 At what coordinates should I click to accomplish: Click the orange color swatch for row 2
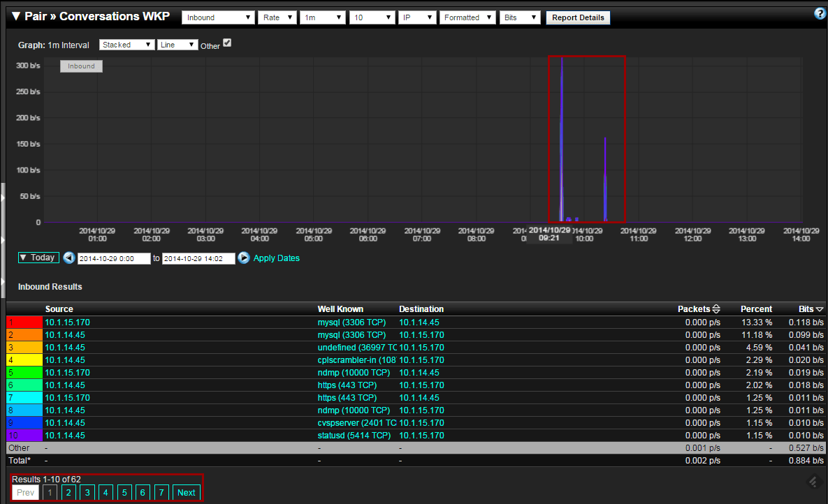[x=24, y=334]
